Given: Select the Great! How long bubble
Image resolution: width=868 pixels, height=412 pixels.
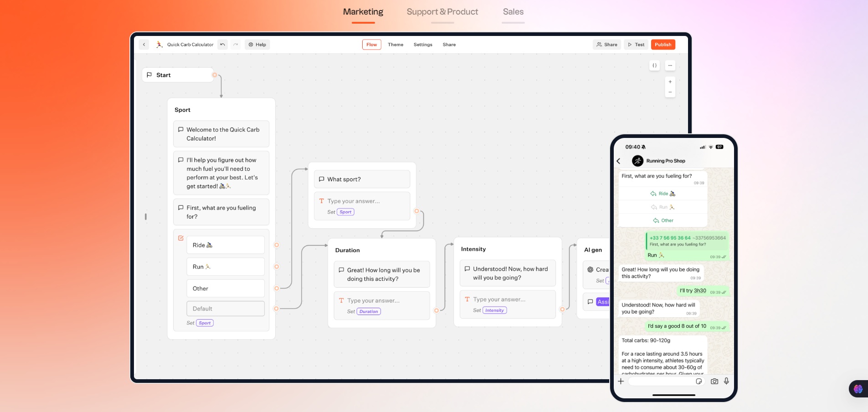Looking at the screenshot, I should (382, 275).
